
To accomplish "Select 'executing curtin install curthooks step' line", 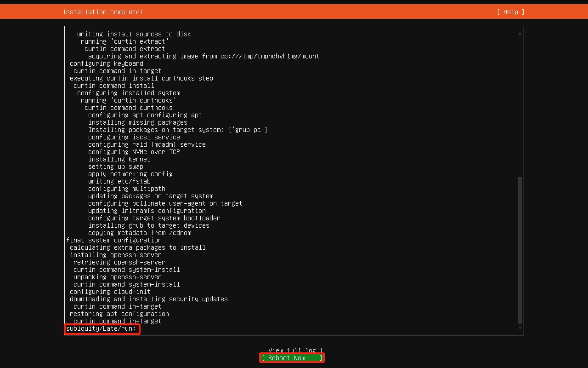I will 141,78.
